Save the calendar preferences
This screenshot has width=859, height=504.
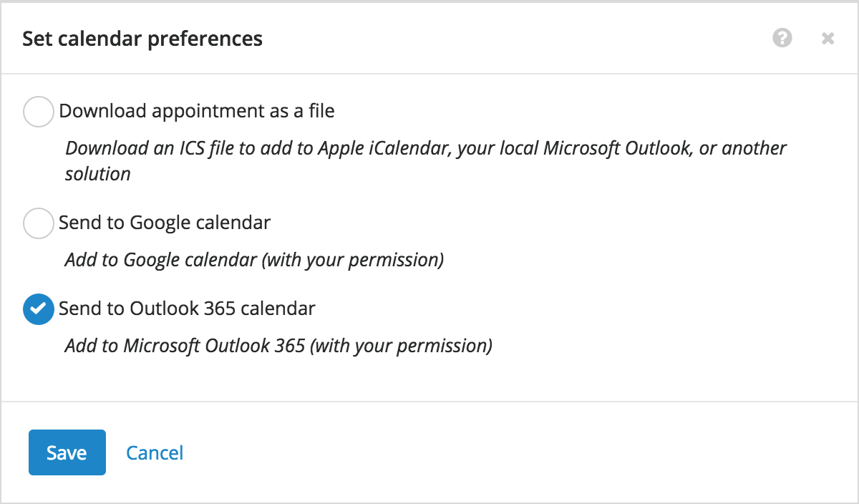67,452
